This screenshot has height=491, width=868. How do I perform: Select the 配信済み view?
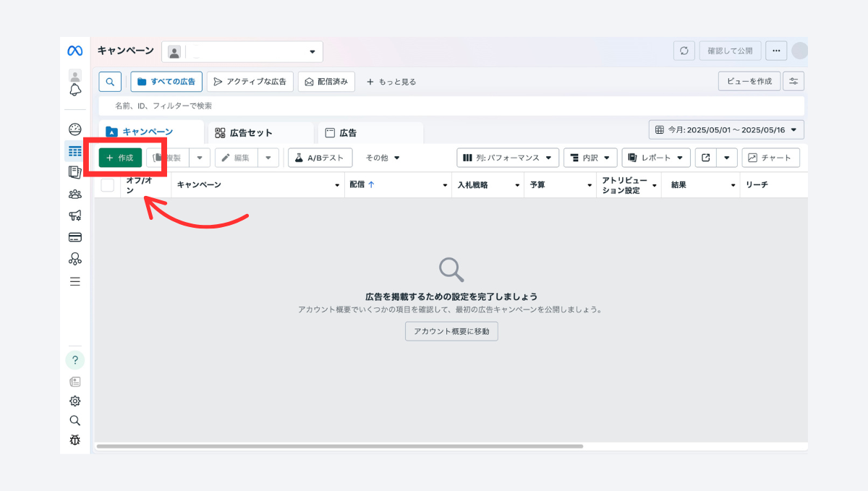click(326, 82)
